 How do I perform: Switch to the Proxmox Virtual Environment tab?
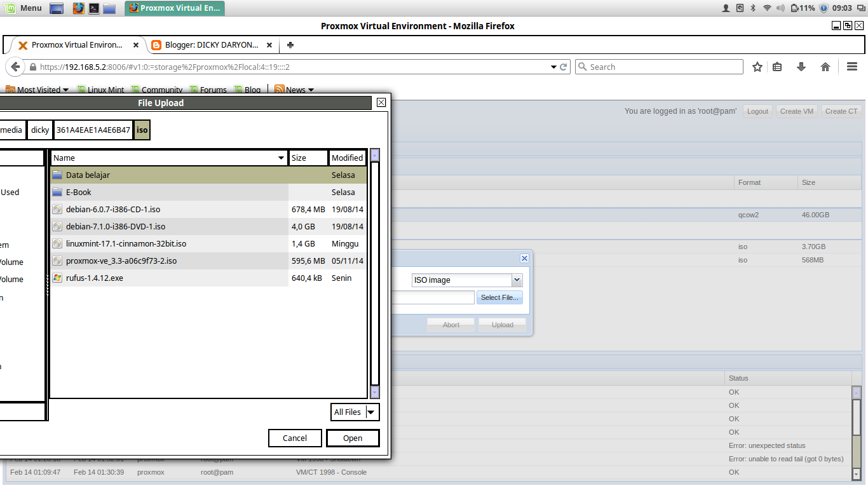(x=76, y=45)
